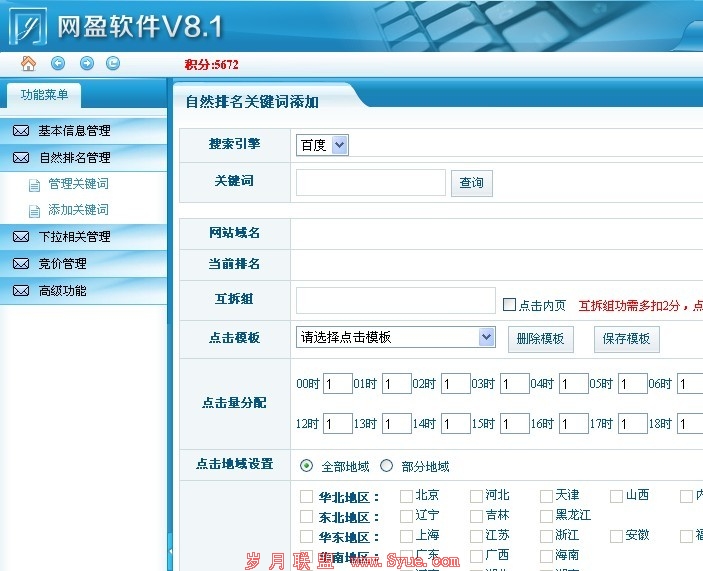Select the 功能菜单 tab
The height and width of the screenshot is (571, 703).
point(45,95)
